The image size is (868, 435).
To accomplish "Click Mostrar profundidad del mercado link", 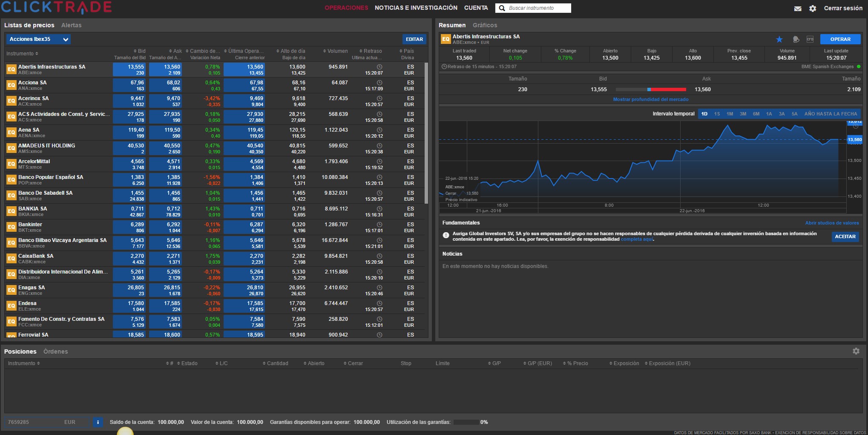I will [x=651, y=99].
